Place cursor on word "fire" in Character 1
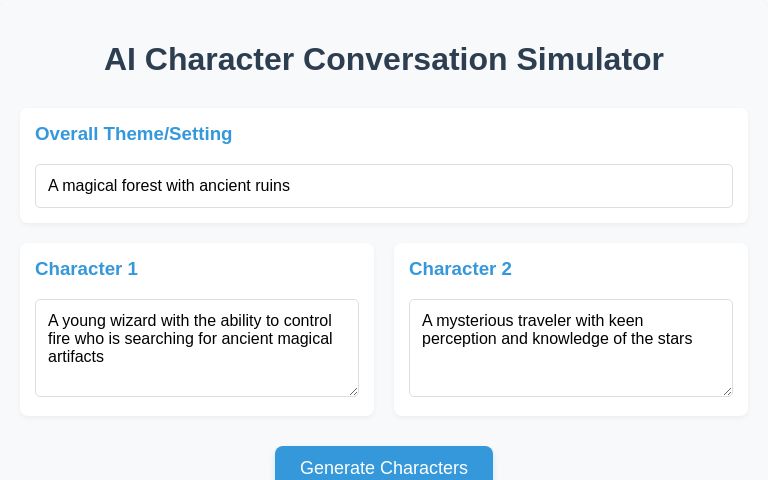This screenshot has height=480, width=768. click(60, 339)
